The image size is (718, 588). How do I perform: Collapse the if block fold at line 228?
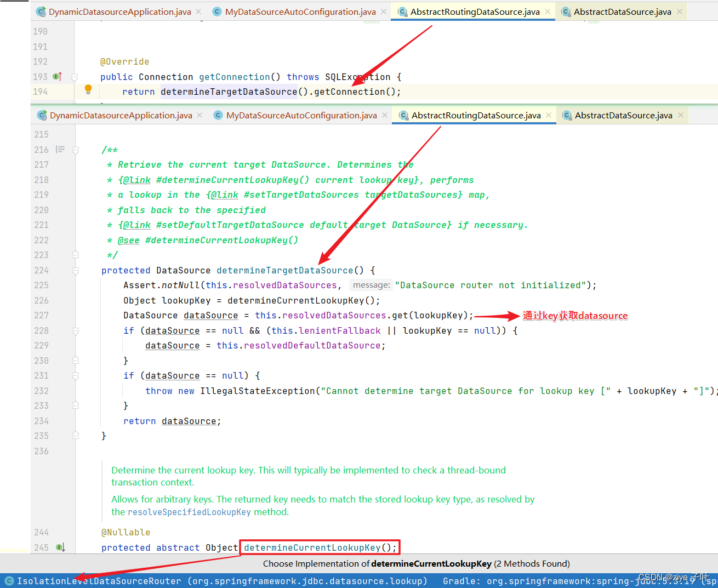pyautogui.click(x=76, y=330)
